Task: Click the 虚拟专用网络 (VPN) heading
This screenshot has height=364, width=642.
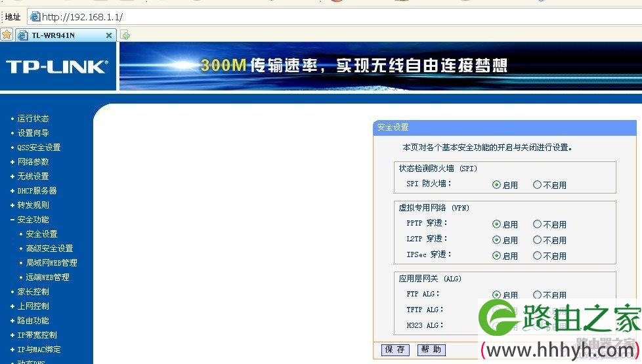Action: point(434,208)
